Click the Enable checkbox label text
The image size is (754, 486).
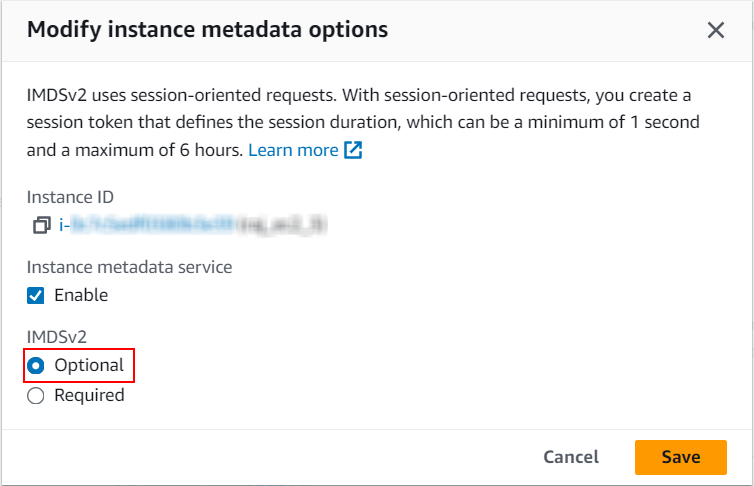tap(81, 295)
